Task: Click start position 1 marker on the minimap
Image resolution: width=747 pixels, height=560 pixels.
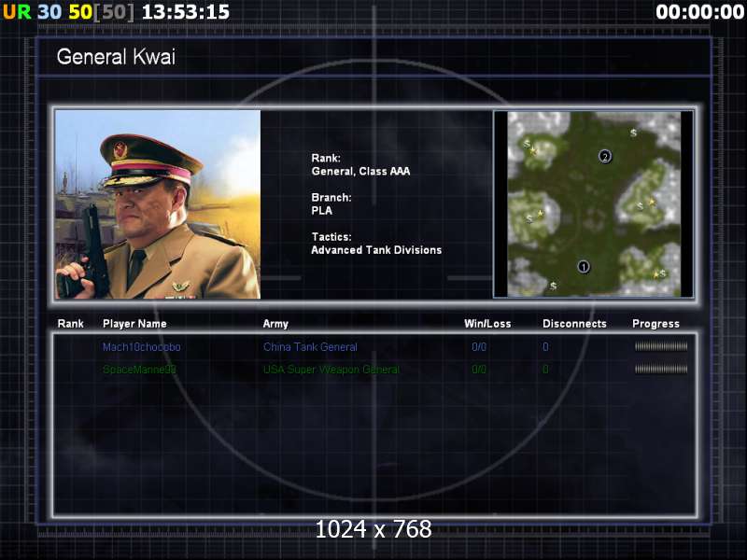Action: click(584, 267)
